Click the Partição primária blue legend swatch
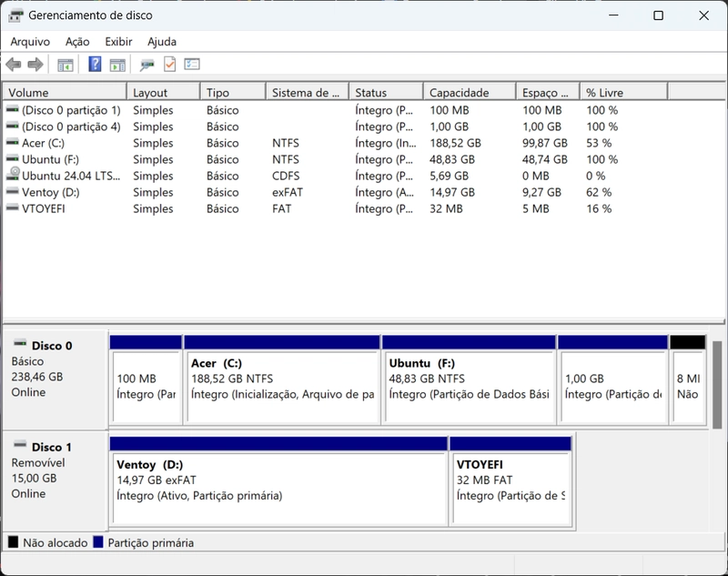The image size is (728, 576). 98,541
